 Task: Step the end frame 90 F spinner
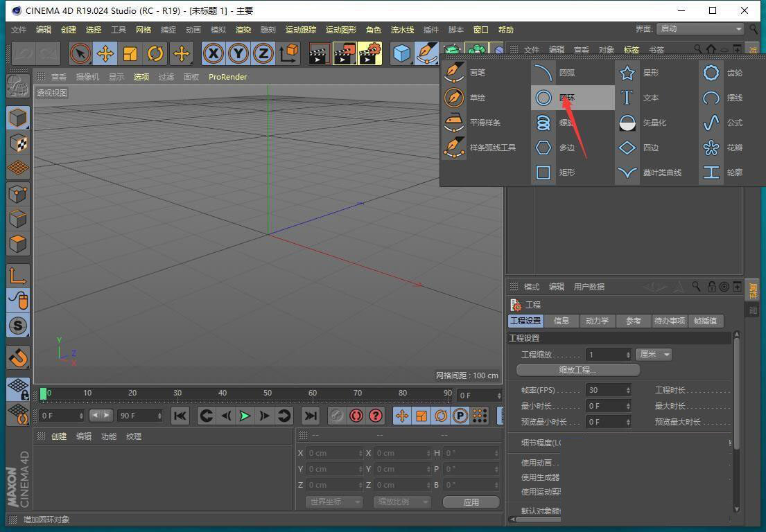tap(159, 416)
